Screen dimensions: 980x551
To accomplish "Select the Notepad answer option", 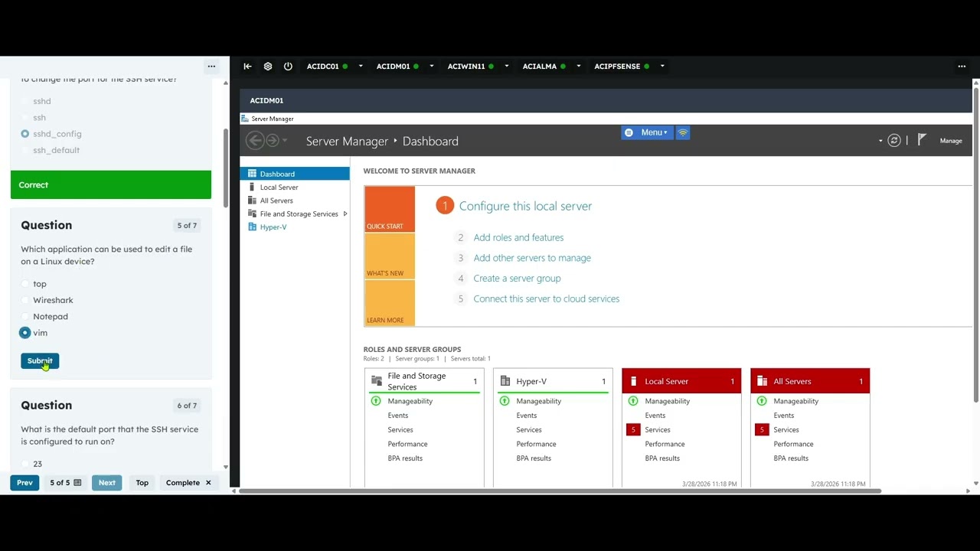I will pos(25,316).
